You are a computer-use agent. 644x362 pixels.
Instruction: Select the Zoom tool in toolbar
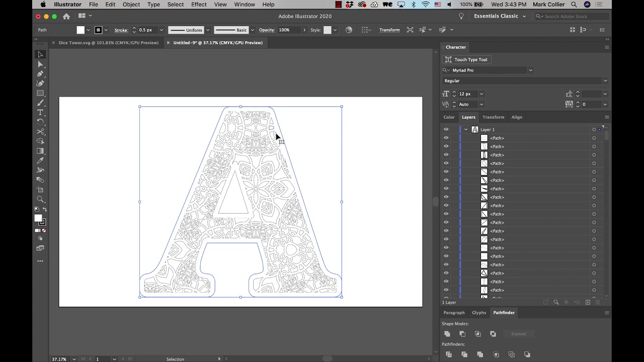pos(40,199)
